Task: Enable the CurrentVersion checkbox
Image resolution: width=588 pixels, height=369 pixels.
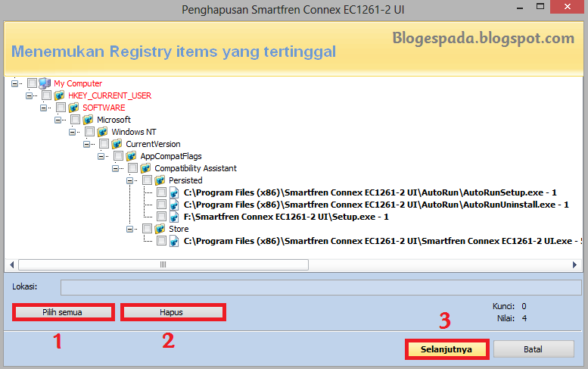Action: [x=104, y=144]
